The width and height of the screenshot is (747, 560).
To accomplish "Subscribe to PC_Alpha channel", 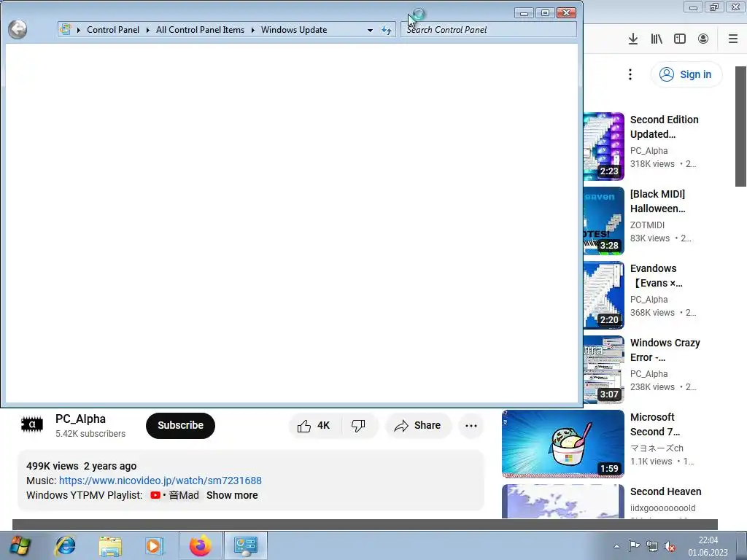I will pyautogui.click(x=181, y=425).
